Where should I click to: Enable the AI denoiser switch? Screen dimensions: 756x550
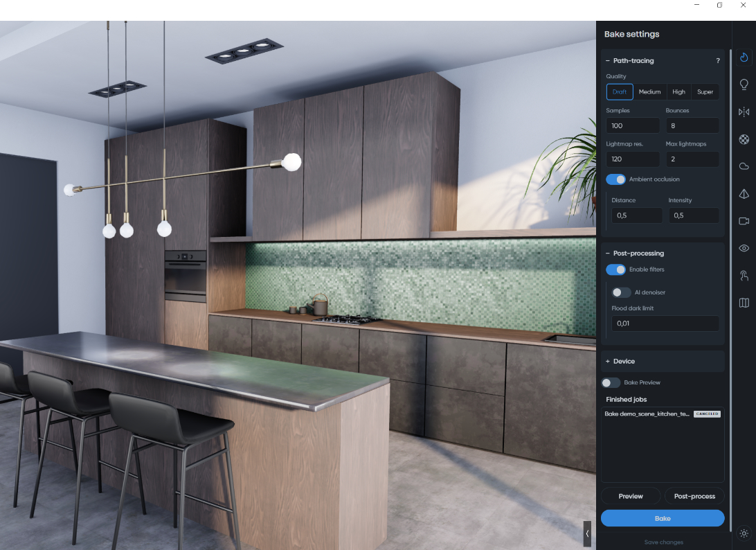pyautogui.click(x=621, y=292)
